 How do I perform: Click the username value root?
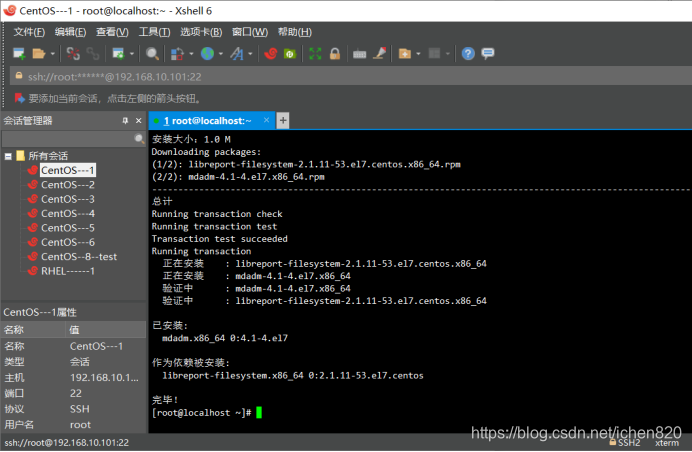[x=80, y=425]
